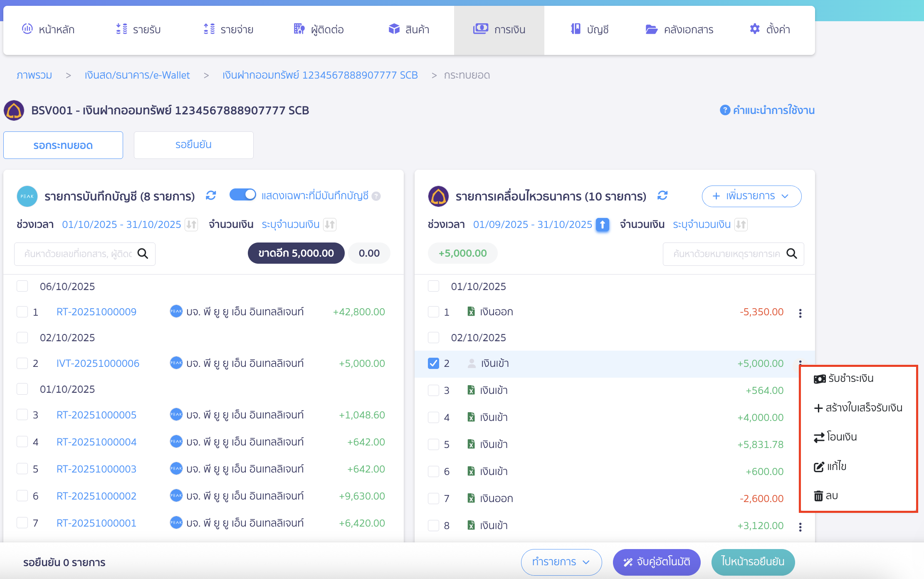This screenshot has height=579, width=924.
Task: Open three-dot menu for row +3,120.00
Action: [x=800, y=527]
